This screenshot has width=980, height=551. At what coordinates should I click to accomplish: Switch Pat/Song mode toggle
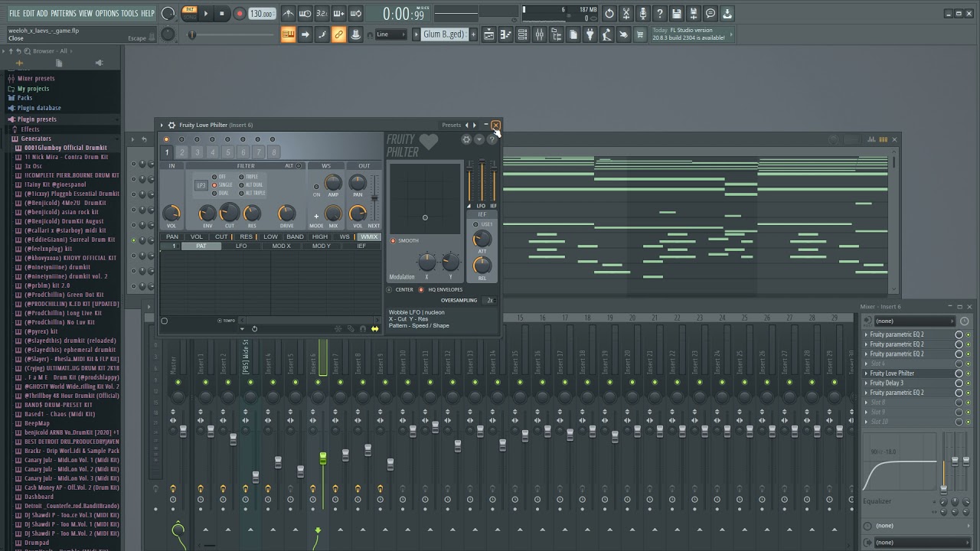[x=190, y=13]
